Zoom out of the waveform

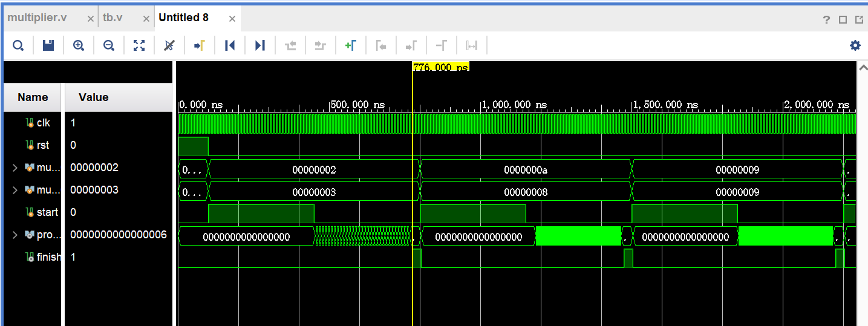(109, 45)
